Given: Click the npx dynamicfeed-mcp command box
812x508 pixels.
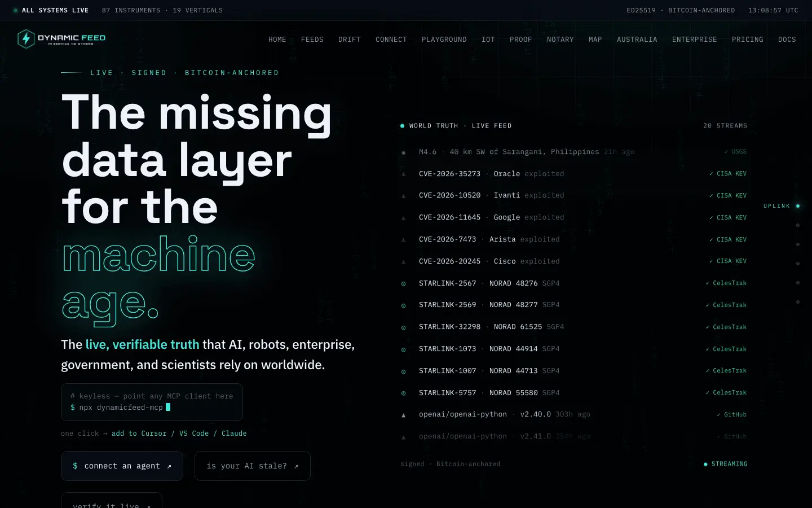Looking at the screenshot, I should coord(152,402).
